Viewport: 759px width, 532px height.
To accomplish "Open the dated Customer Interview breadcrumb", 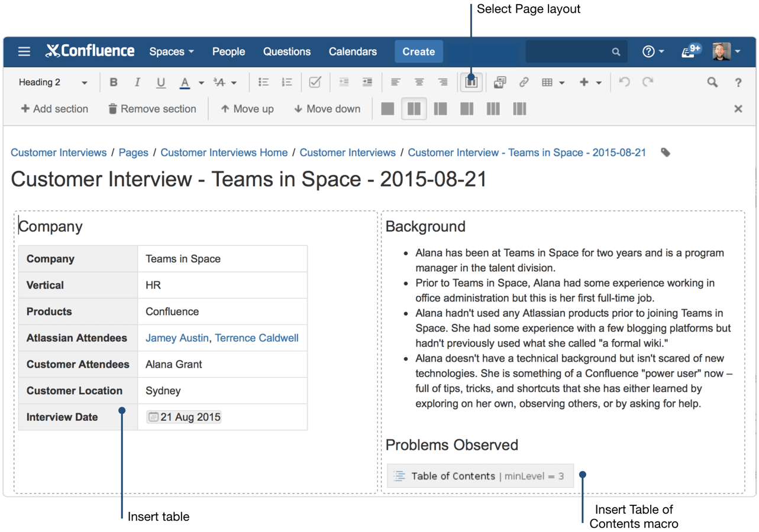I will [x=527, y=153].
